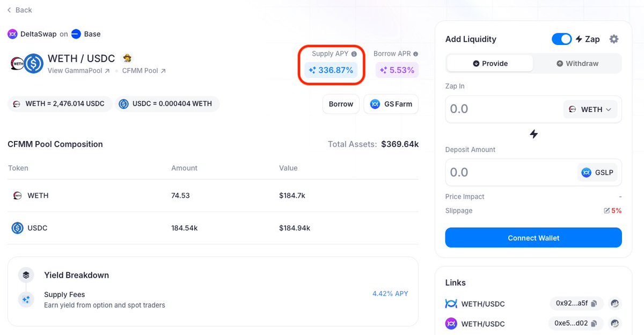
Task: Open chart icon beside 0x92...a5f
Action: [615, 303]
